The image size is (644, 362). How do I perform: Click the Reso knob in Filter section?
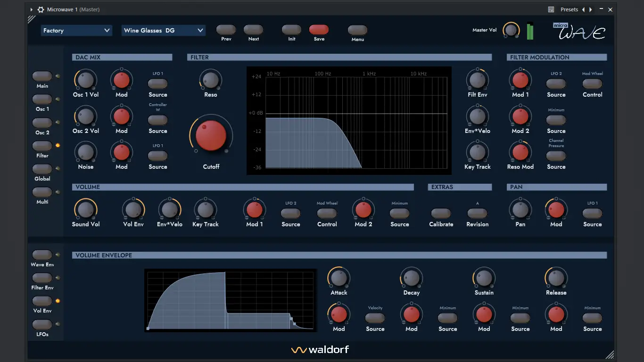tap(211, 80)
